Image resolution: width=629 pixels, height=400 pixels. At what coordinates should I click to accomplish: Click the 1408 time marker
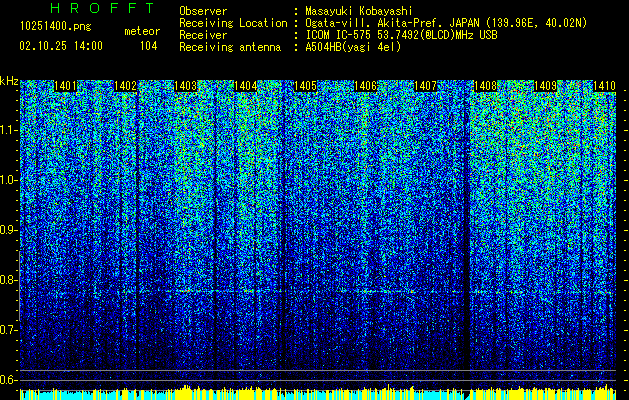pos(485,86)
